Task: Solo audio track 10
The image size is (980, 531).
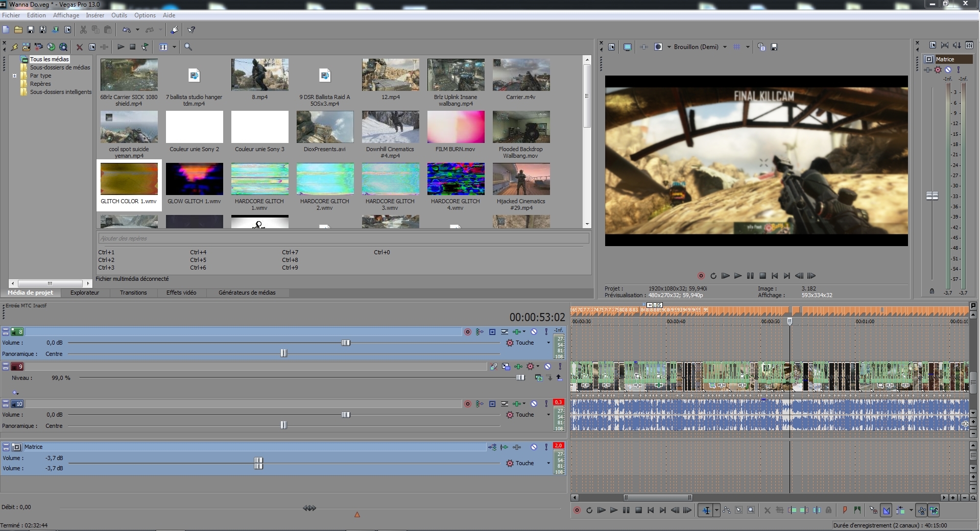Action: click(546, 404)
